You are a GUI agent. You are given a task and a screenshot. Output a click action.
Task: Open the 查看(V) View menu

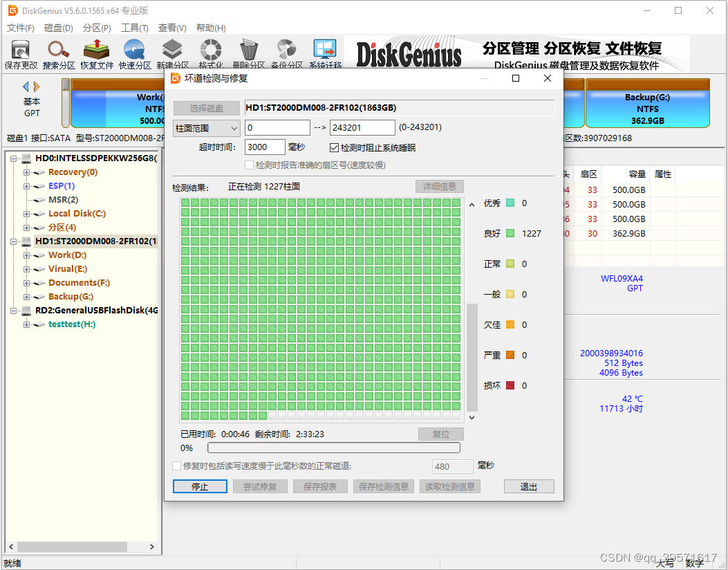point(172,28)
